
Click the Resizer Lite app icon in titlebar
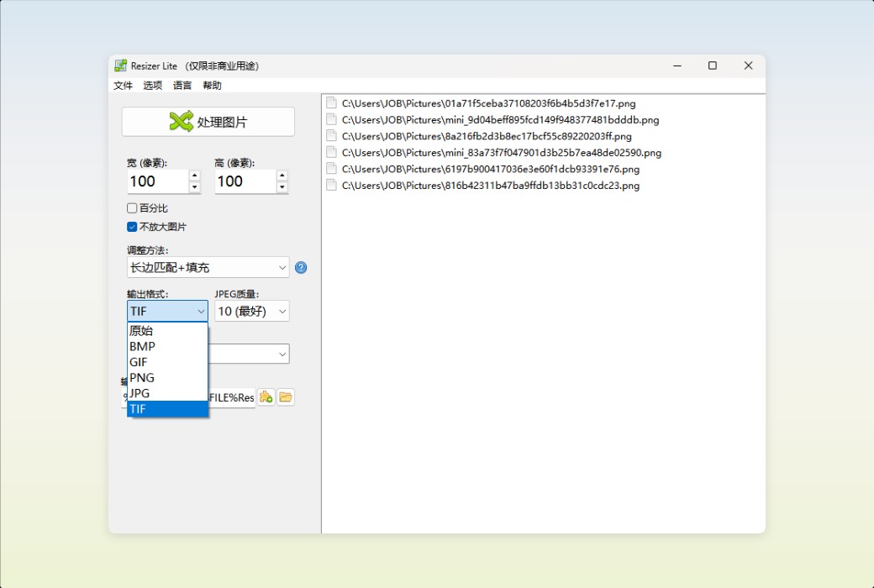[120, 65]
